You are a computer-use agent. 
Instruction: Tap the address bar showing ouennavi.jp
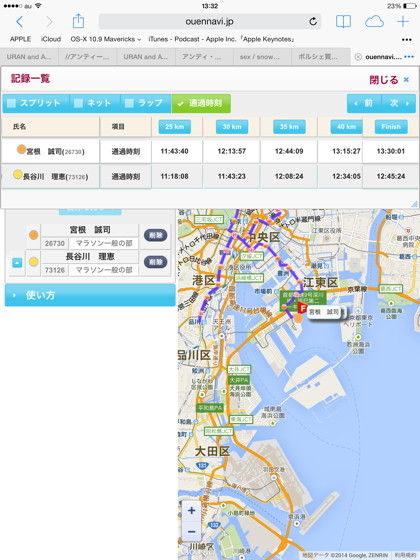[x=210, y=21]
